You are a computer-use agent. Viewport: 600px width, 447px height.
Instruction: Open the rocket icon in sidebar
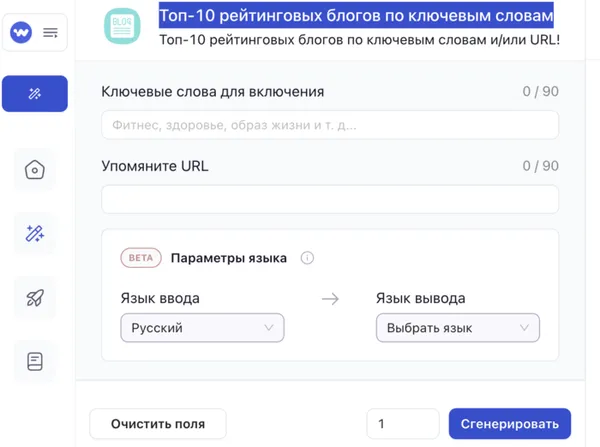(x=35, y=297)
